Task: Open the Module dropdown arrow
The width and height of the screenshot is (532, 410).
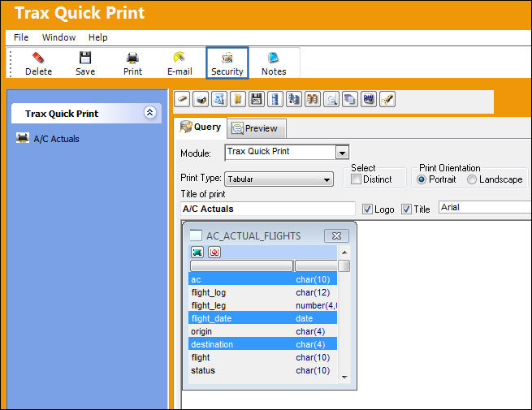Action: point(342,153)
